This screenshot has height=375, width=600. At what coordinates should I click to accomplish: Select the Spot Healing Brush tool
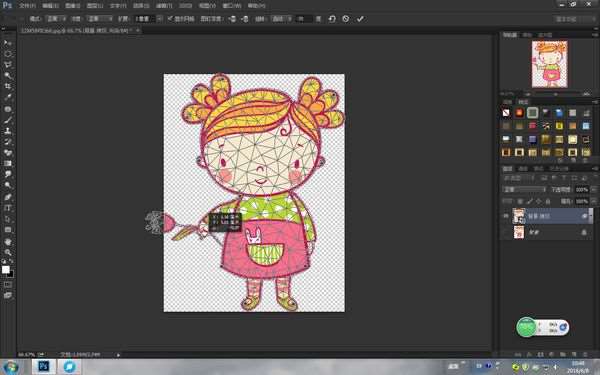coord(8,109)
